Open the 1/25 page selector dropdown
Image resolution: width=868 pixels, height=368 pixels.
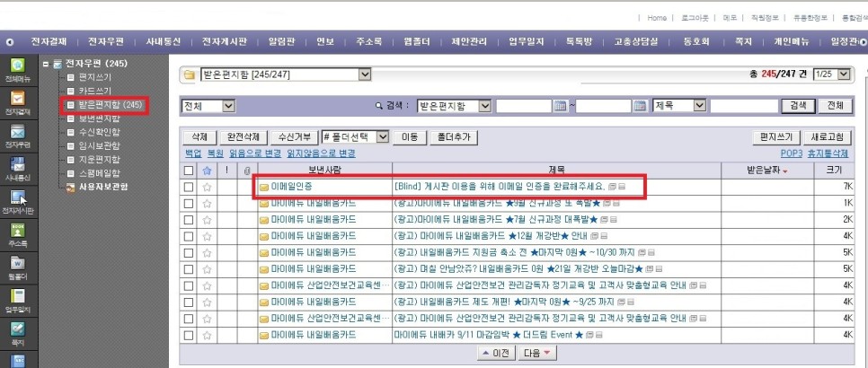pos(831,74)
